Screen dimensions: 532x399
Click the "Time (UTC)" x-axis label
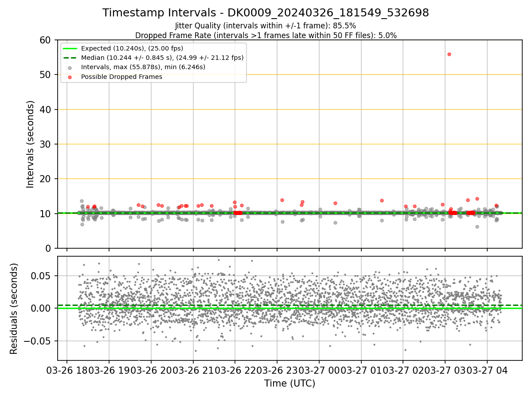[x=289, y=383]
